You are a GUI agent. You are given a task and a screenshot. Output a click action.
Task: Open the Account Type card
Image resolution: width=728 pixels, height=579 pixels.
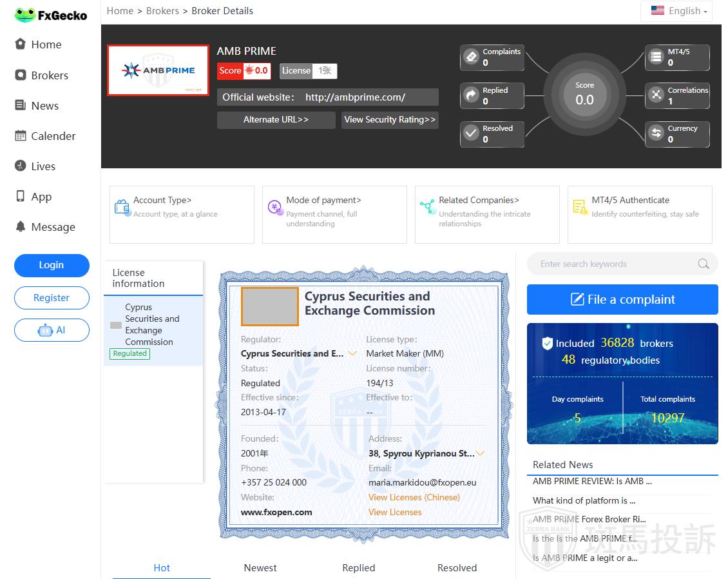182,214
